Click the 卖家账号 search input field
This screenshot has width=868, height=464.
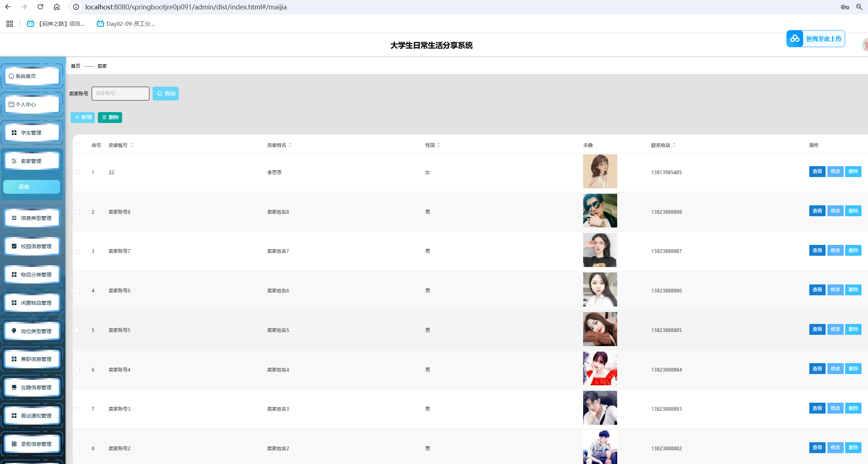tap(120, 94)
